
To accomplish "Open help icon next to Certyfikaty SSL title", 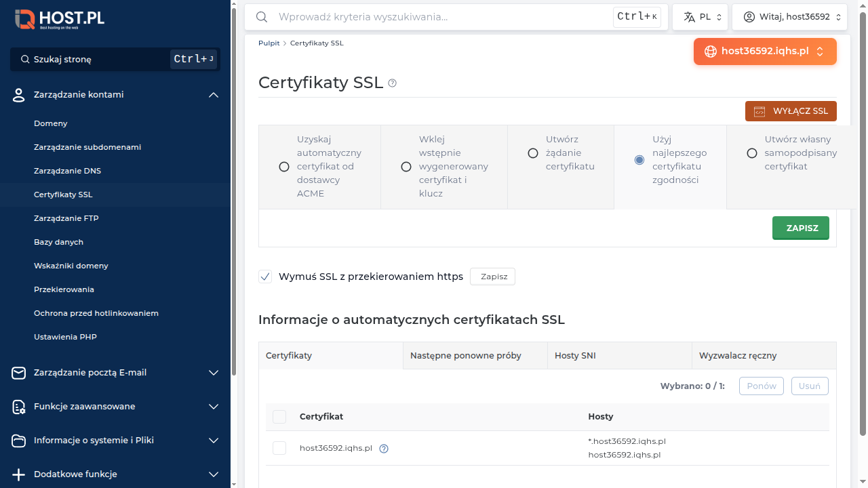I will (392, 83).
